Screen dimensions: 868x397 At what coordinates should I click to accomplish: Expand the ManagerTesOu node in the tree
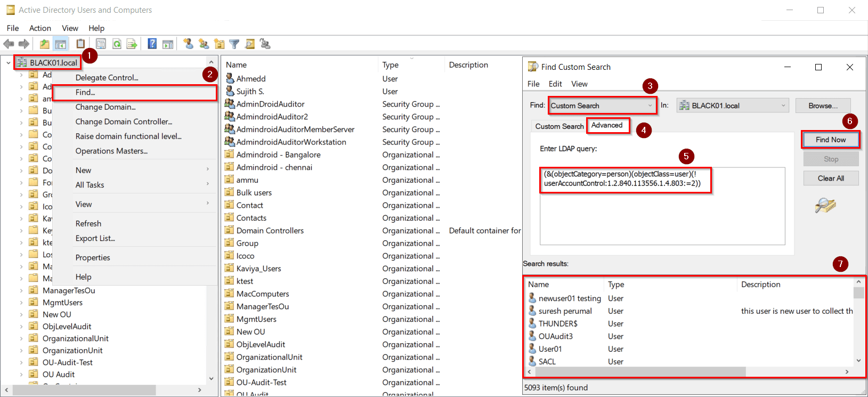[21, 290]
